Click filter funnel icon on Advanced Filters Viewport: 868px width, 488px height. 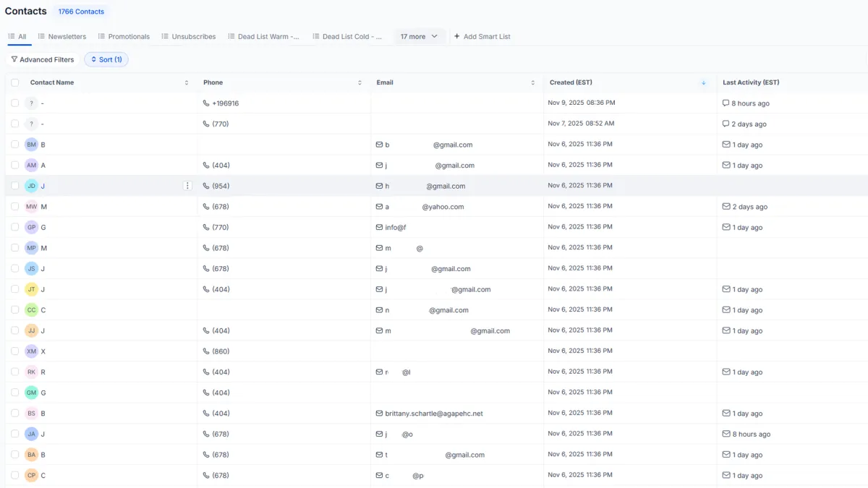pos(14,59)
